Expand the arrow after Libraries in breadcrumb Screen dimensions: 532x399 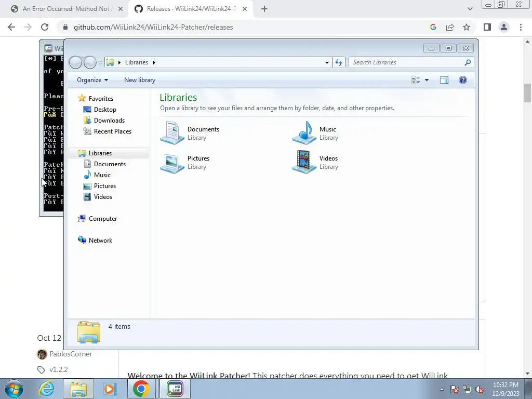[x=154, y=62]
